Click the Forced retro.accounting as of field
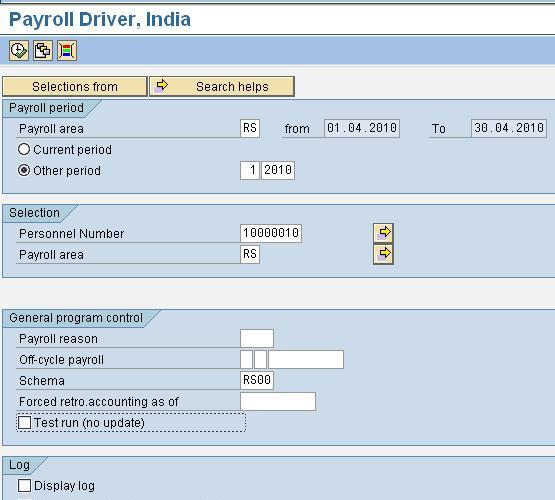 point(278,401)
